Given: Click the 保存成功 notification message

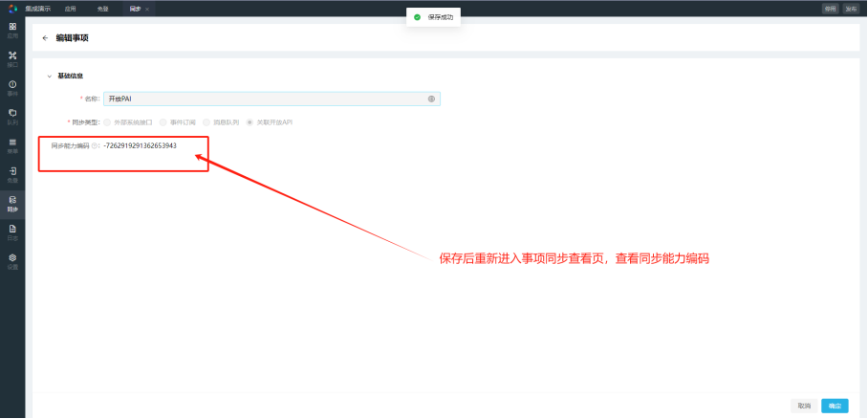Looking at the screenshot, I should click(x=440, y=17).
